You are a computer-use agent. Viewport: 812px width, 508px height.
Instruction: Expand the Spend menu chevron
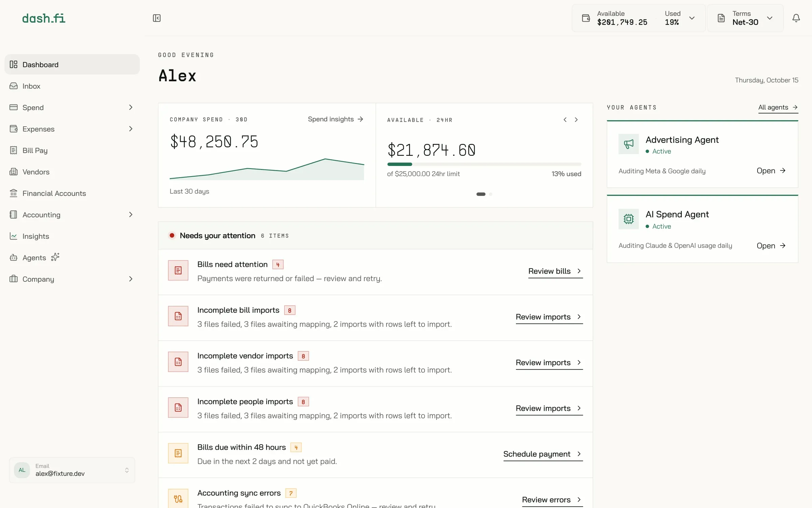pyautogui.click(x=131, y=107)
